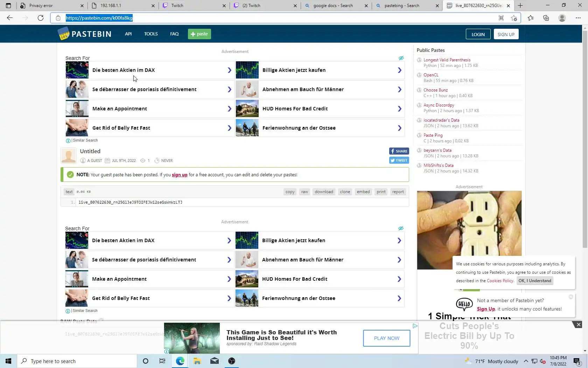
Task: Open the TOOLS menu
Action: coord(151,34)
